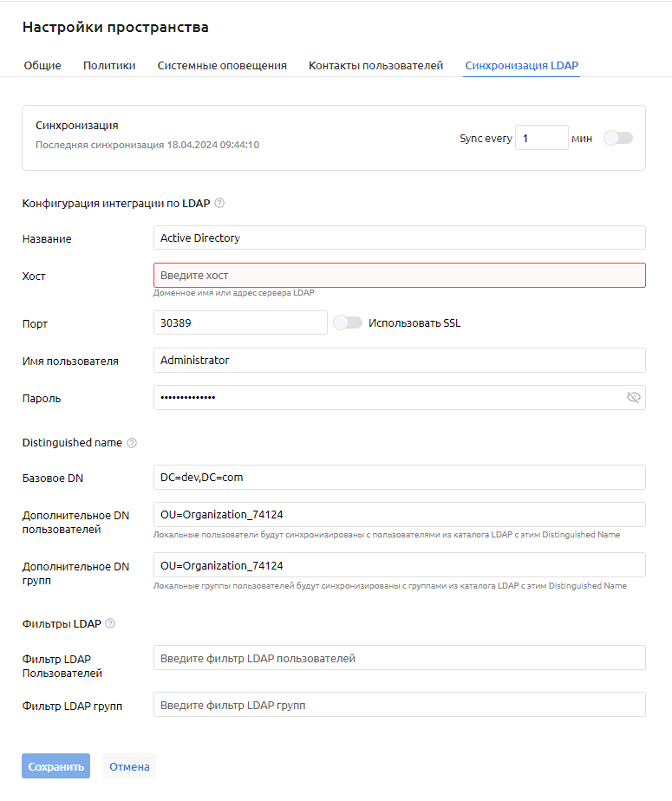Focus the Имя пользователя field
The width and height of the screenshot is (672, 801).
399,361
